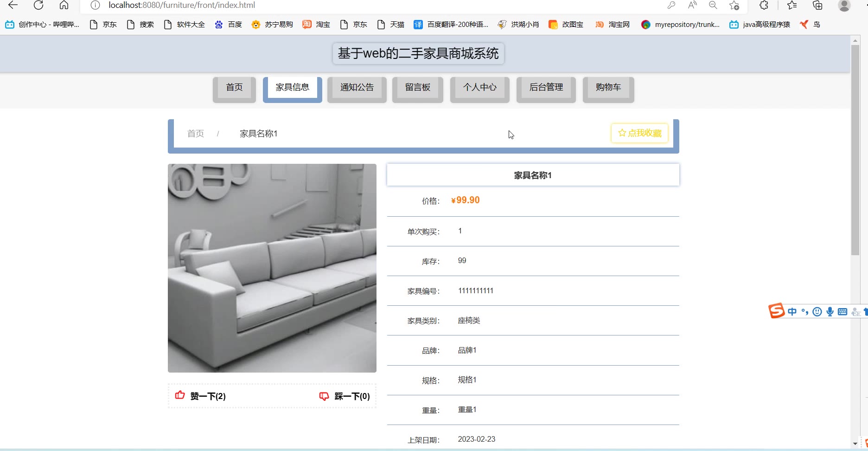
Task: Click 赞一下 thumbs-up icon
Action: [180, 395]
